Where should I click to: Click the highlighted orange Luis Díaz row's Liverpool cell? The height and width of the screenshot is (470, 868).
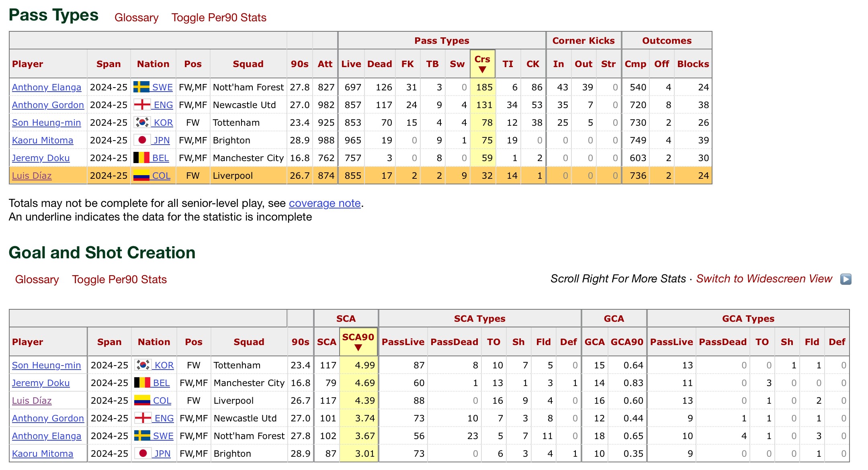coord(233,176)
